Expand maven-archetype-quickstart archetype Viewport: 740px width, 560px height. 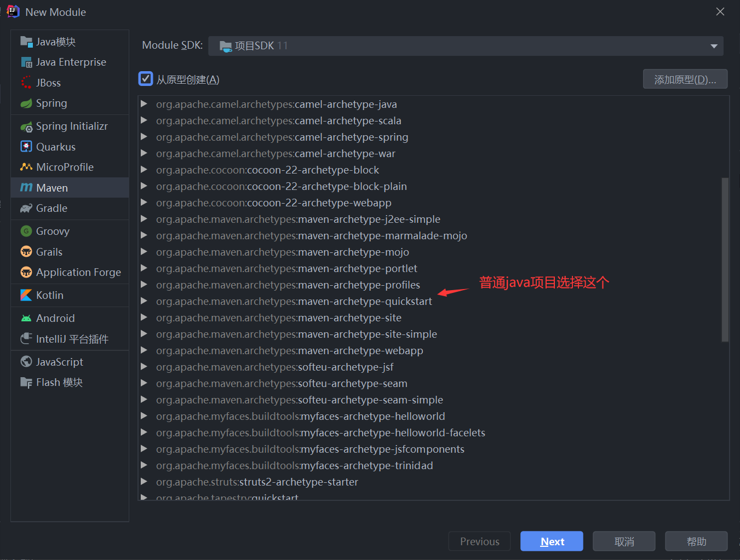[144, 301]
